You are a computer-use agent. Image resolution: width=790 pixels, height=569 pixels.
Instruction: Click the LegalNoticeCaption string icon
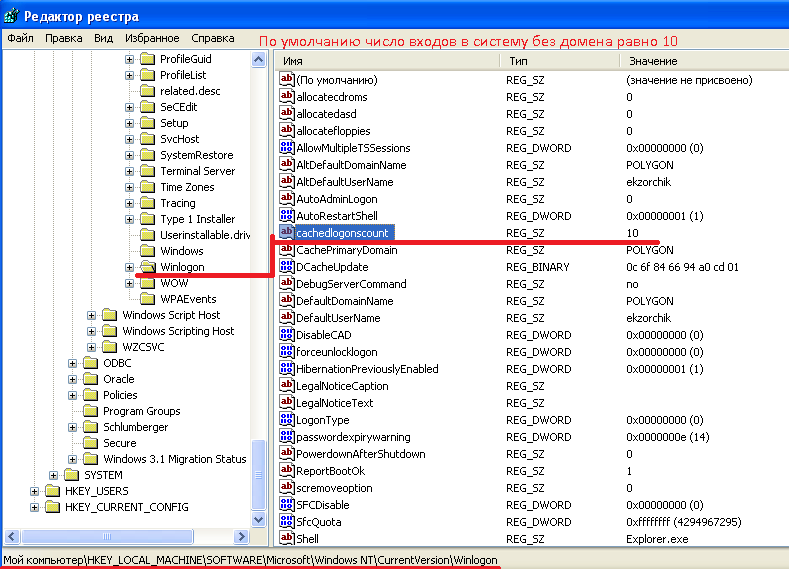[287, 385]
